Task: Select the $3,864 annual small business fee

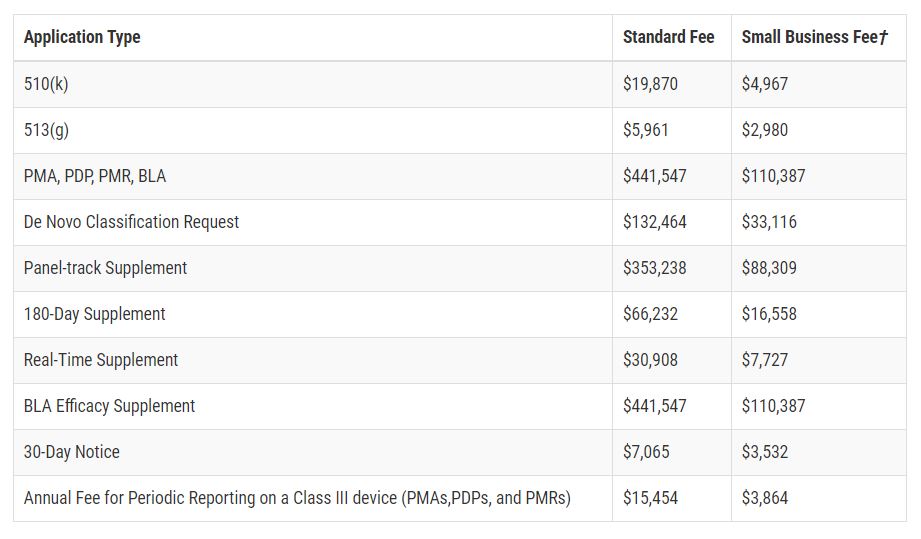Action: [764, 498]
